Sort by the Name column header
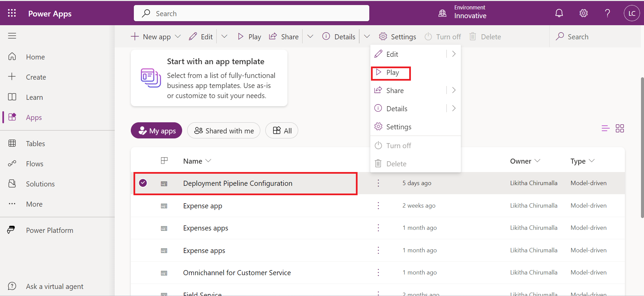 pos(193,161)
